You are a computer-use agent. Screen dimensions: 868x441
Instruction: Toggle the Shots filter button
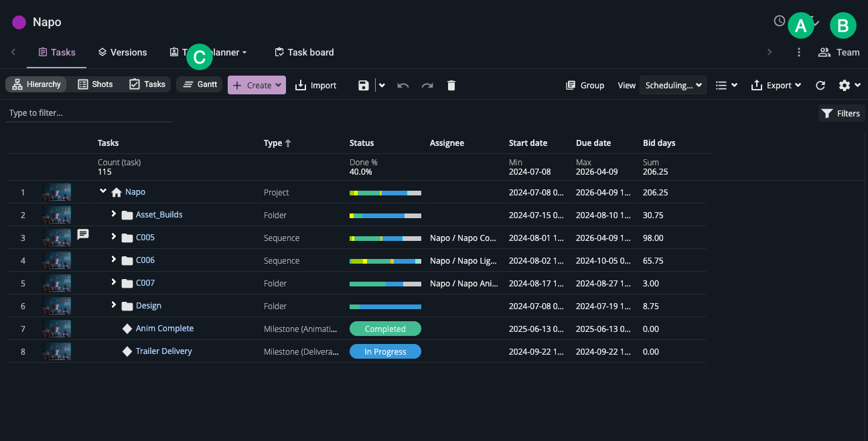click(x=95, y=84)
